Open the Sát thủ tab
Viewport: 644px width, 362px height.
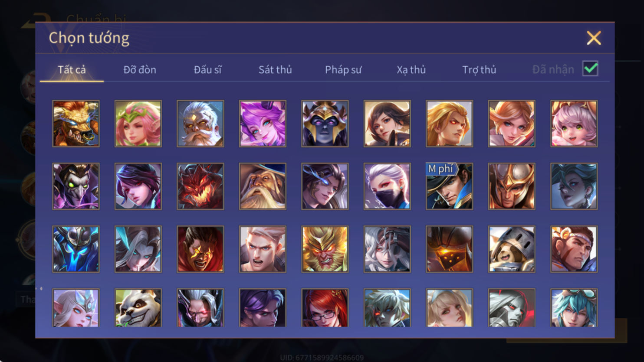275,69
